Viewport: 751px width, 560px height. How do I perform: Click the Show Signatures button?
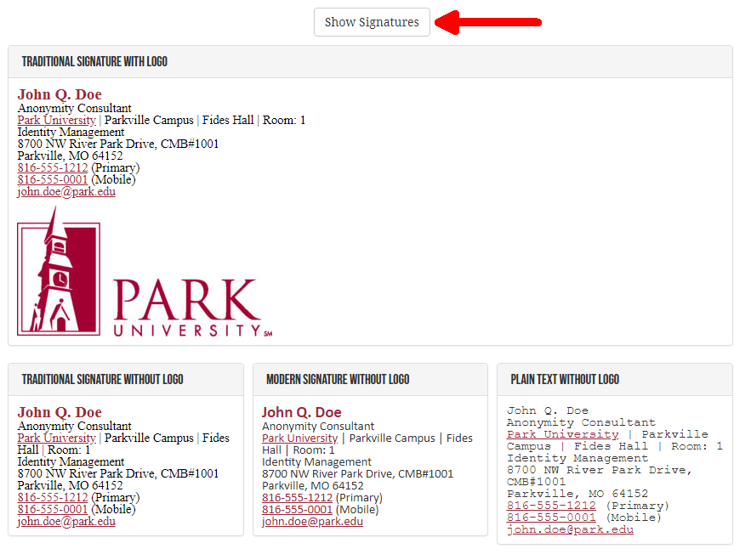pyautogui.click(x=372, y=22)
